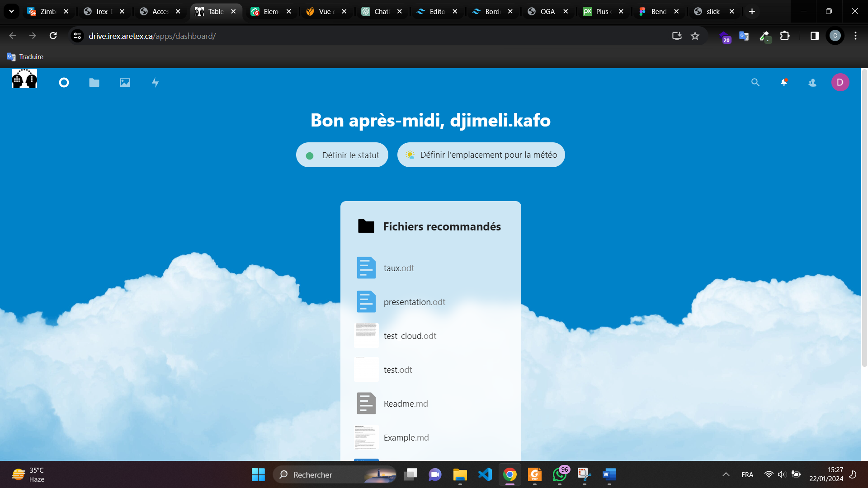Switch to the Irex browser tab

pyautogui.click(x=104, y=11)
